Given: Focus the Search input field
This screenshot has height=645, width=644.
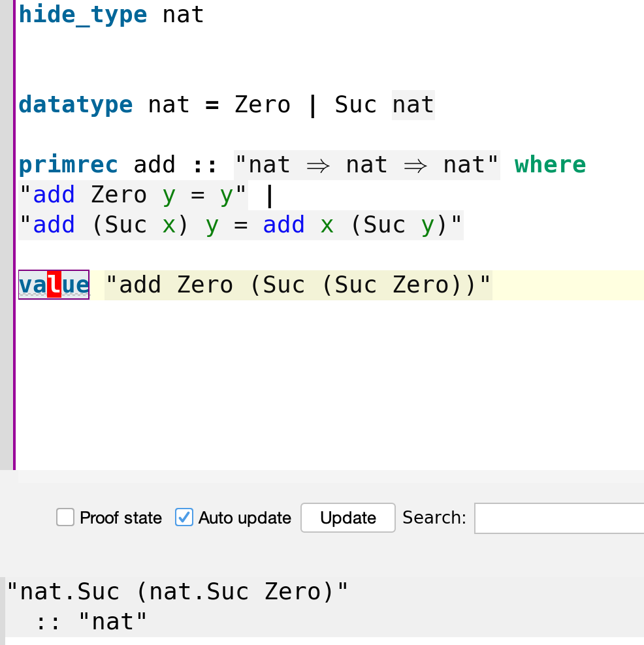Looking at the screenshot, I should [558, 518].
